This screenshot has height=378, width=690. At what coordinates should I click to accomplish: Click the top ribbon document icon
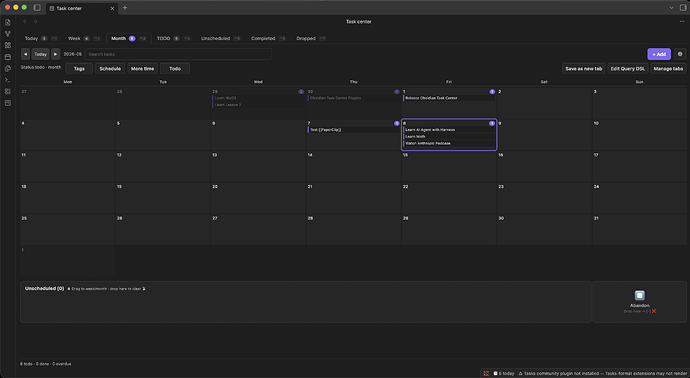point(7,22)
